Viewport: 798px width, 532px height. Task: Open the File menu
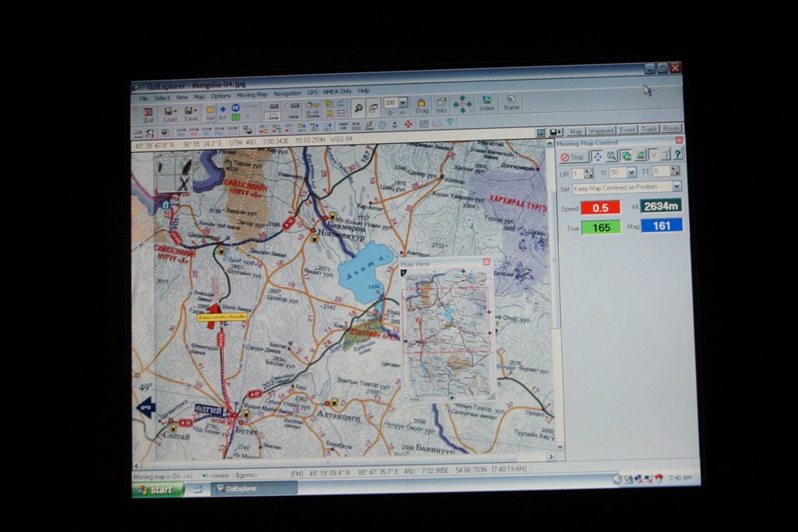click(144, 98)
